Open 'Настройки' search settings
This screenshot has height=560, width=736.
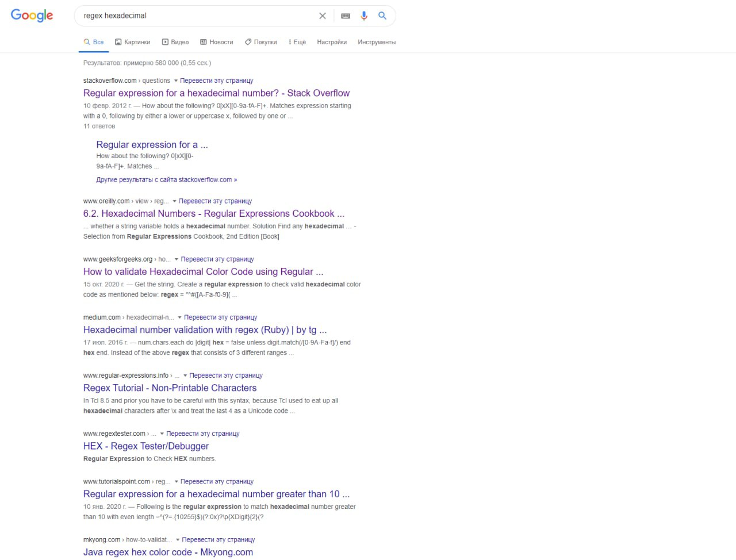click(x=332, y=42)
